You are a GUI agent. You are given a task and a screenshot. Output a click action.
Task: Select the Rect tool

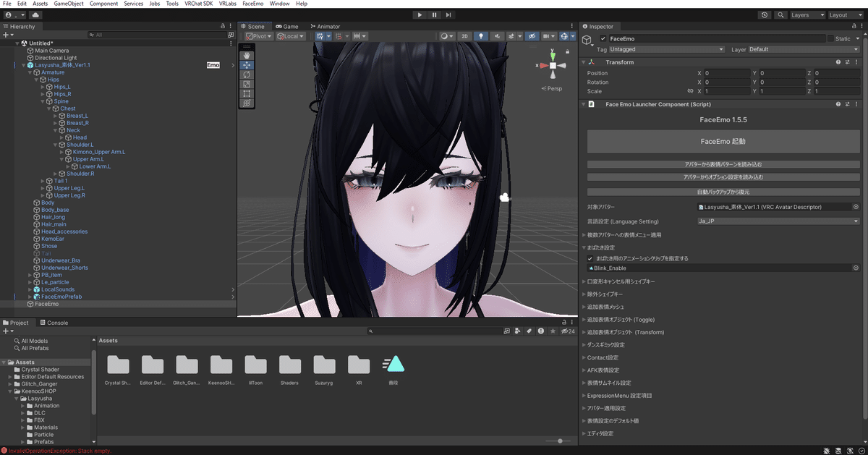click(x=247, y=93)
